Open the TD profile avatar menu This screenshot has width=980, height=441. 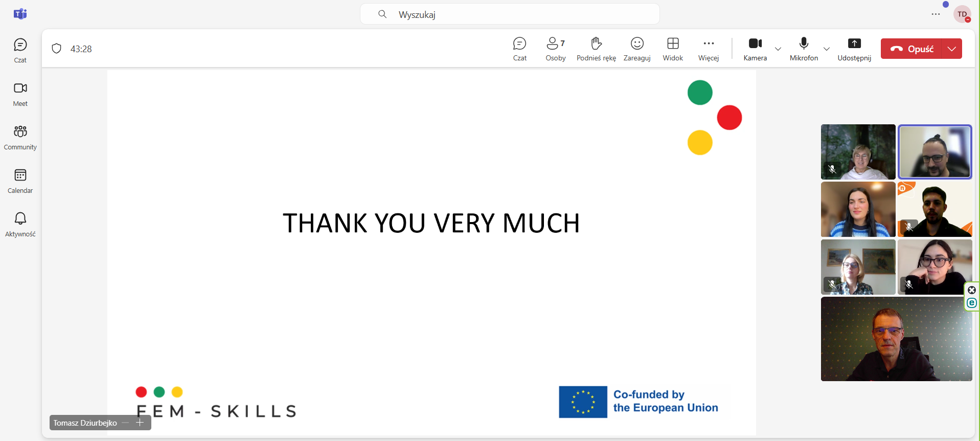[962, 14]
